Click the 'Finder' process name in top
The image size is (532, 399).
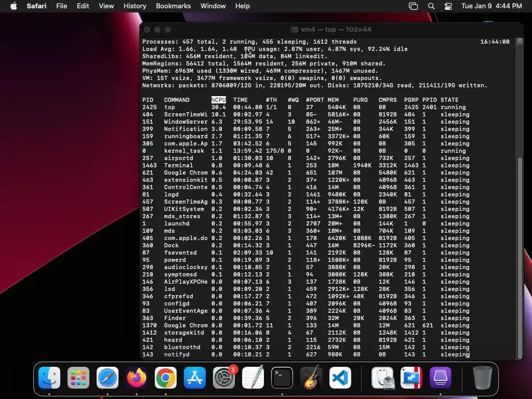[x=175, y=318]
